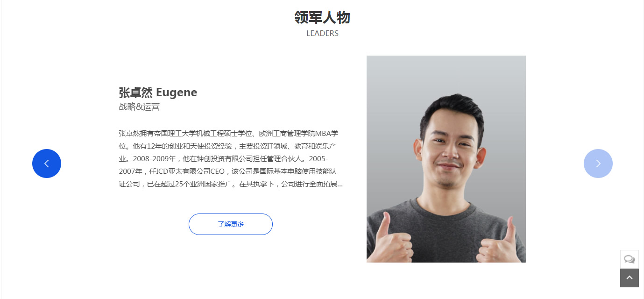This screenshot has height=299, width=644.
Task: Click the gray t-shirt in the portrait
Action: click(x=446, y=234)
